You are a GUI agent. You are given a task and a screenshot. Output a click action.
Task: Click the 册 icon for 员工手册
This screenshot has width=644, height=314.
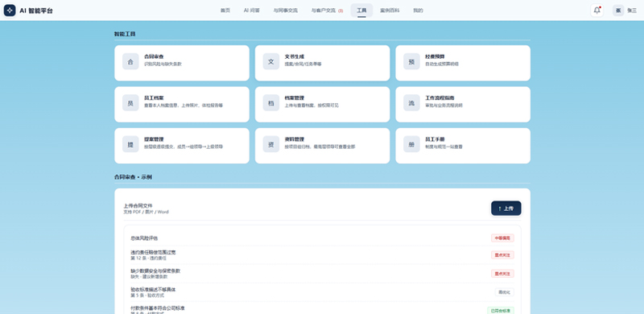pyautogui.click(x=411, y=144)
